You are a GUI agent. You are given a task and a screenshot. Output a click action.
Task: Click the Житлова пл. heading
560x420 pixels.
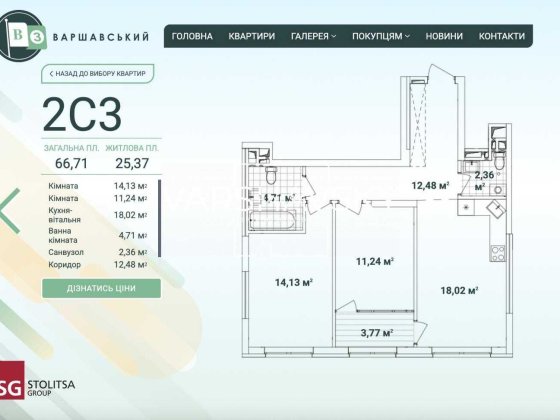[x=132, y=148]
